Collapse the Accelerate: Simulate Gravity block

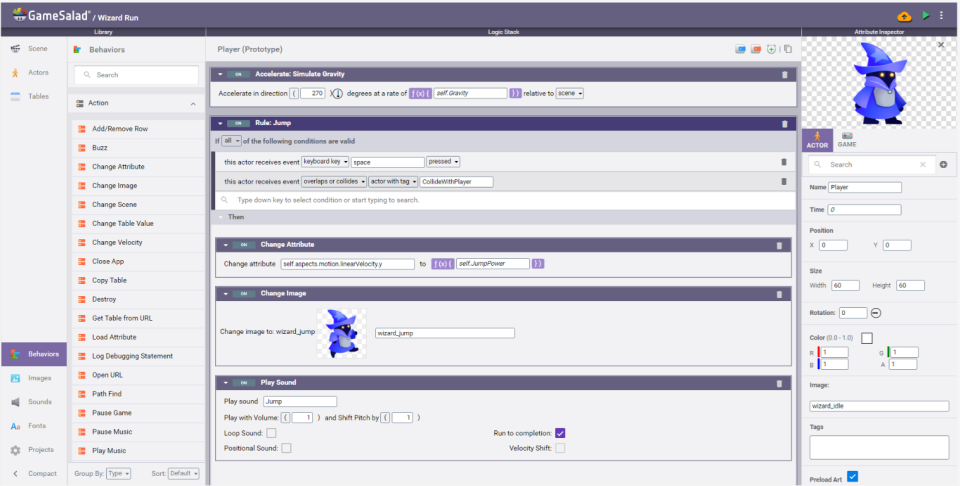click(x=220, y=74)
